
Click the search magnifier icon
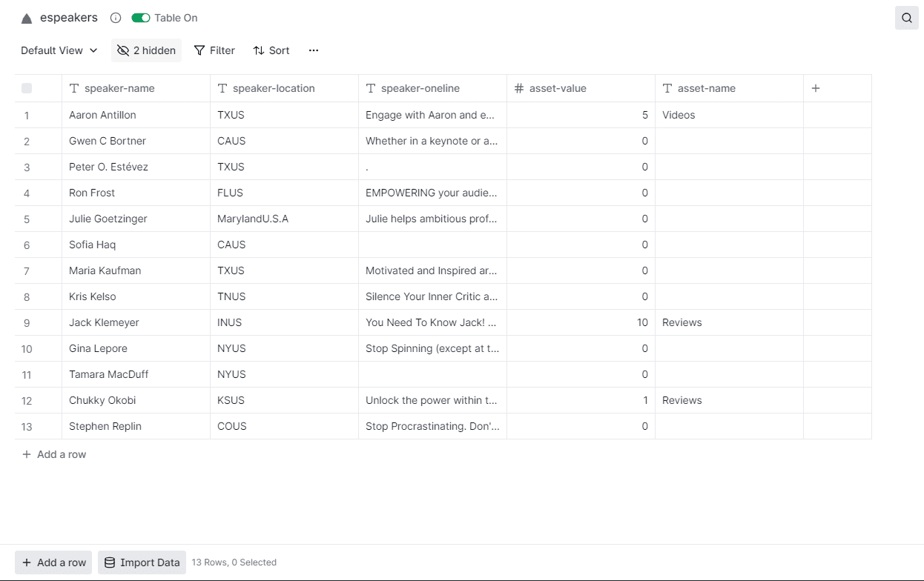point(906,18)
